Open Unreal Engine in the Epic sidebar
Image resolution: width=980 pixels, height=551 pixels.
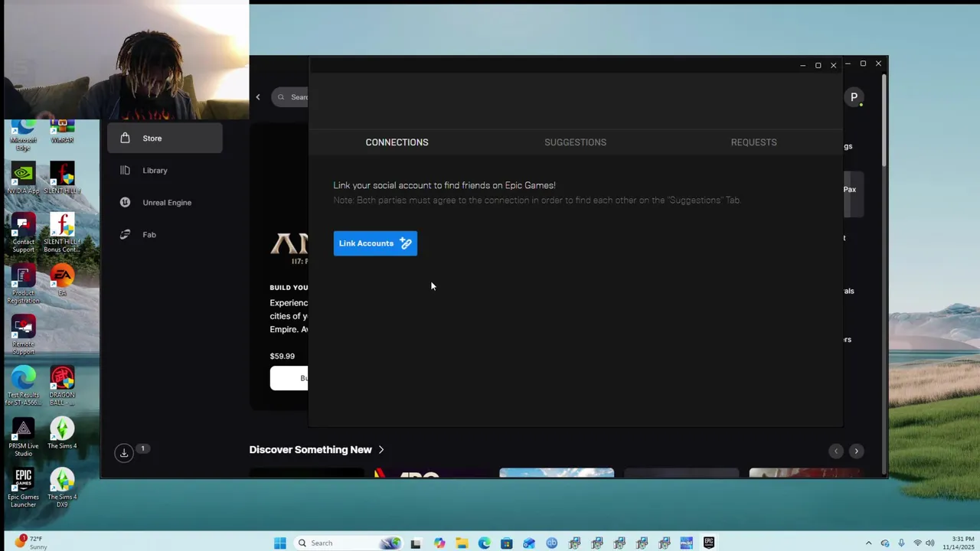(165, 203)
